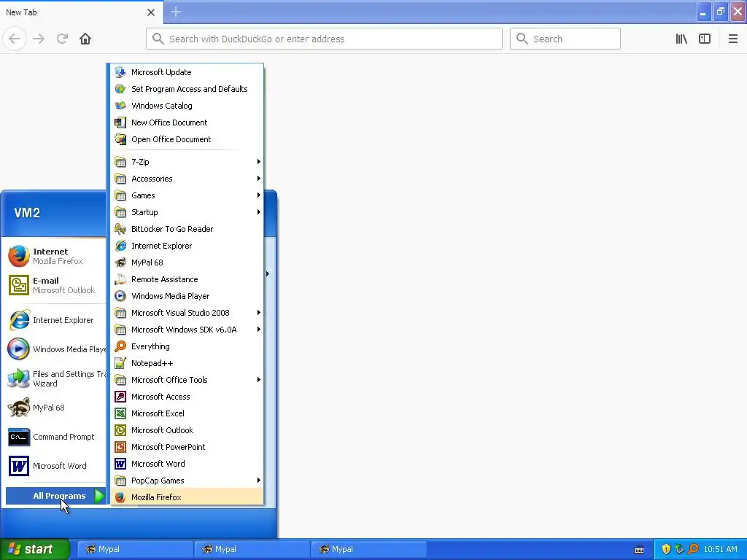The image size is (747, 560).
Task: Click the Everything magnifier tray icon
Action: [x=693, y=549]
